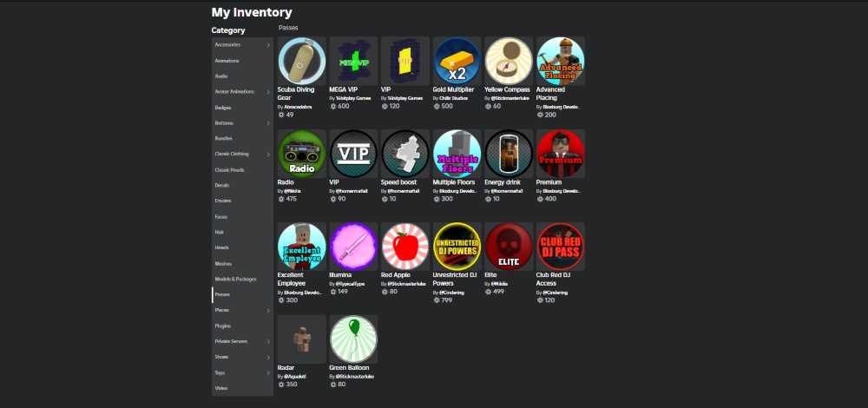868x408 pixels.
Task: Open the Club Red DJ Pass thumbnail
Action: [x=560, y=247]
